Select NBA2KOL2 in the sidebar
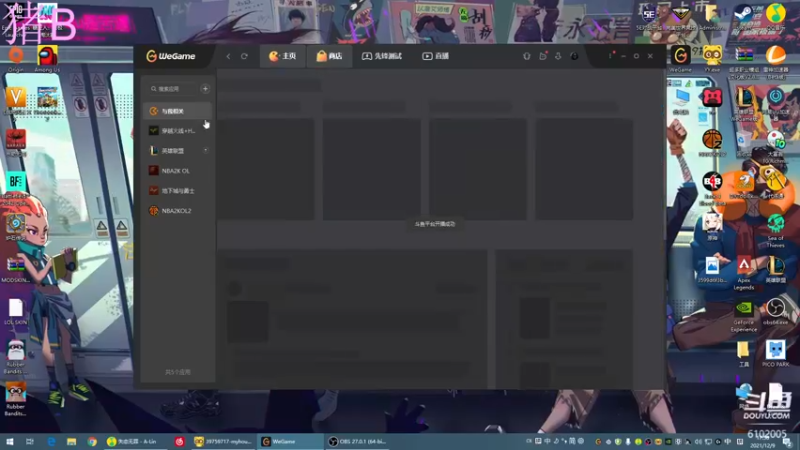This screenshot has height=450, width=800. (177, 211)
